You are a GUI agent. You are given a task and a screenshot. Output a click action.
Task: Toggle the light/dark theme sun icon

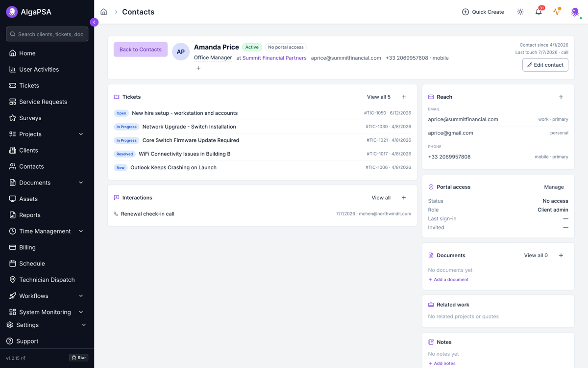[520, 12]
